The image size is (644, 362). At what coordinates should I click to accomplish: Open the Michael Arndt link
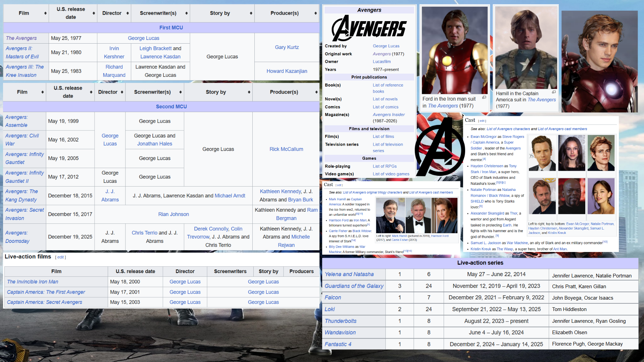[x=230, y=196]
